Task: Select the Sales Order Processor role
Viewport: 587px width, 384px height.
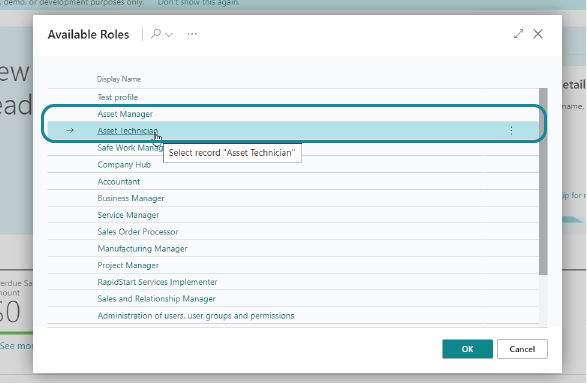Action: 138,232
